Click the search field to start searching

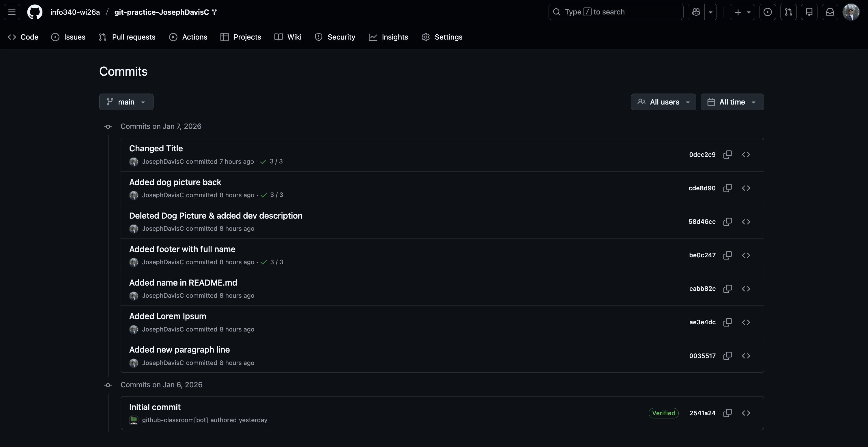616,12
